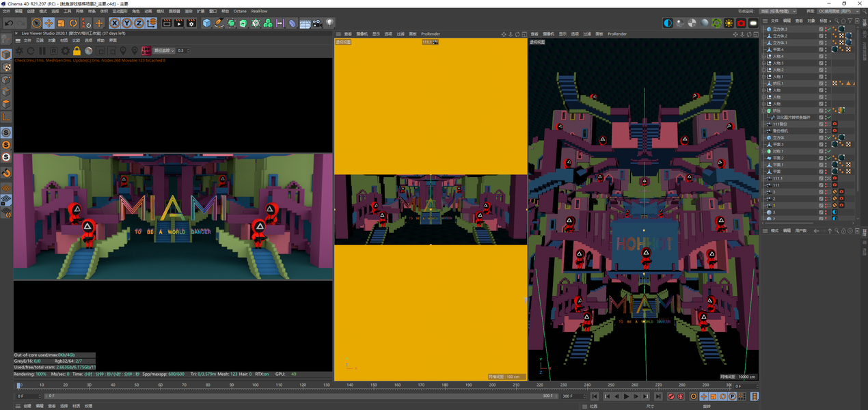Click the Undo arrow in top toolbar

(9, 24)
